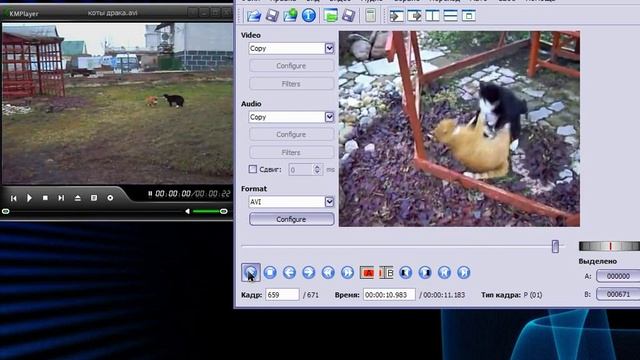Open KMPlayer control box circle icon
640x360 pixels.
click(x=110, y=198)
